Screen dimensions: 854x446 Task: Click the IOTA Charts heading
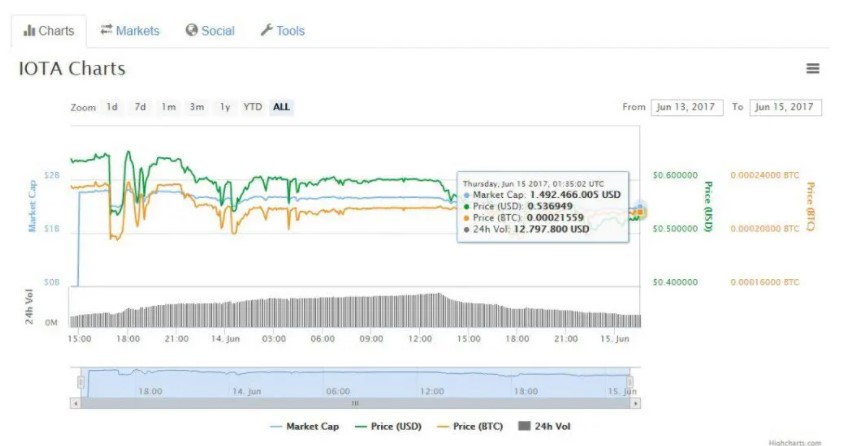72,69
